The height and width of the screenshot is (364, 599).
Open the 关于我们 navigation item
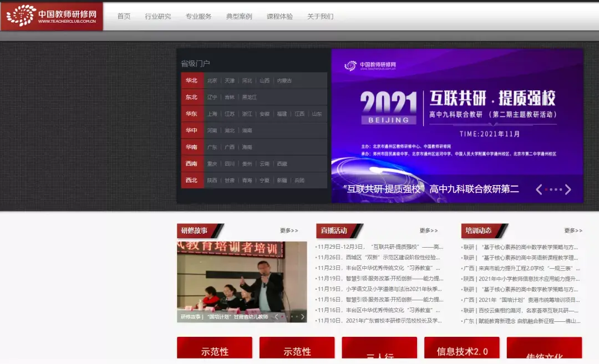tap(320, 17)
